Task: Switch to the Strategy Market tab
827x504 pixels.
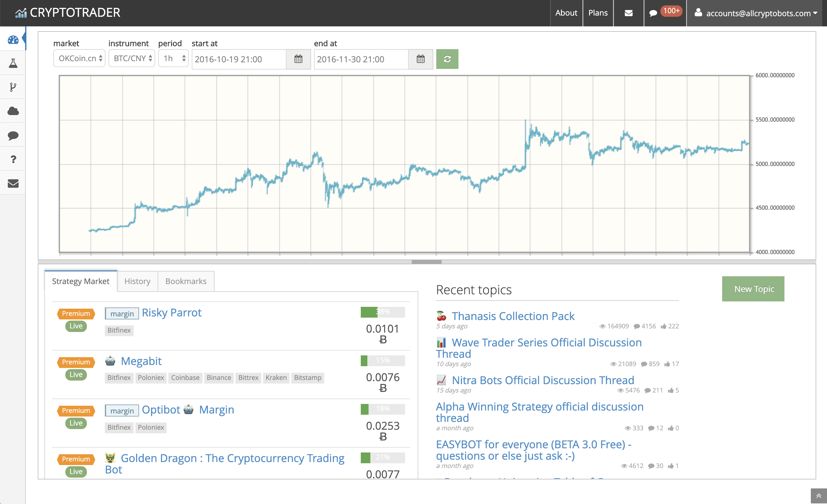Action: tap(81, 281)
